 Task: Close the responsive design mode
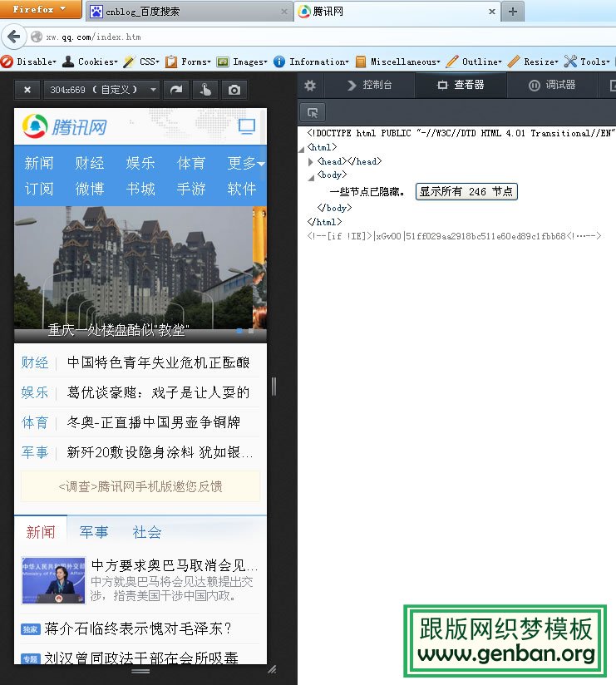pyautogui.click(x=27, y=90)
